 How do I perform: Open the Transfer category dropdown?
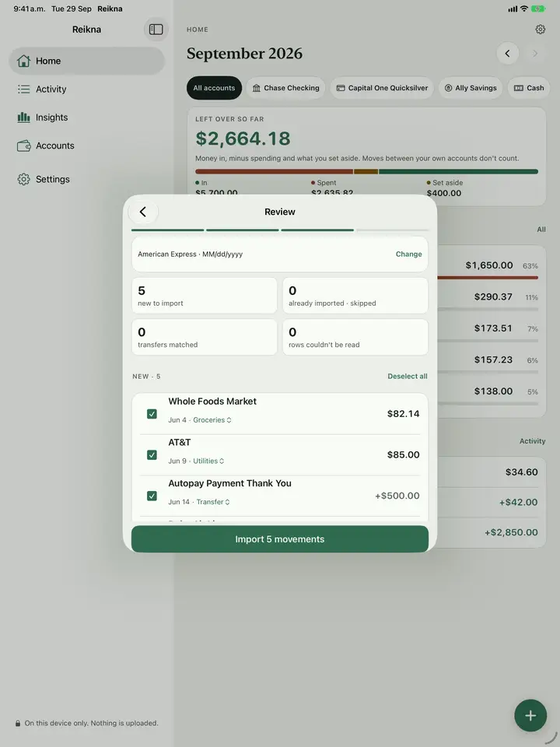213,502
